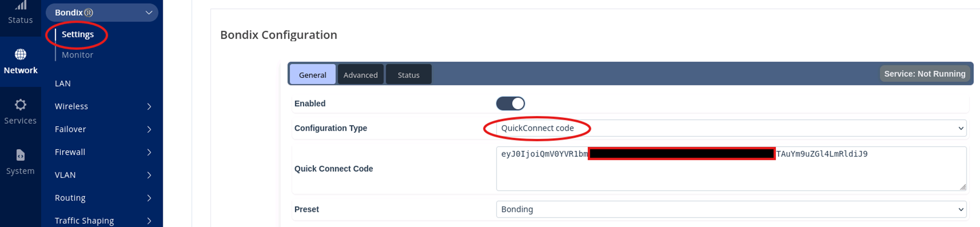Open the Configuration Type dropdown
The width and height of the screenshot is (980, 227).
(731, 128)
